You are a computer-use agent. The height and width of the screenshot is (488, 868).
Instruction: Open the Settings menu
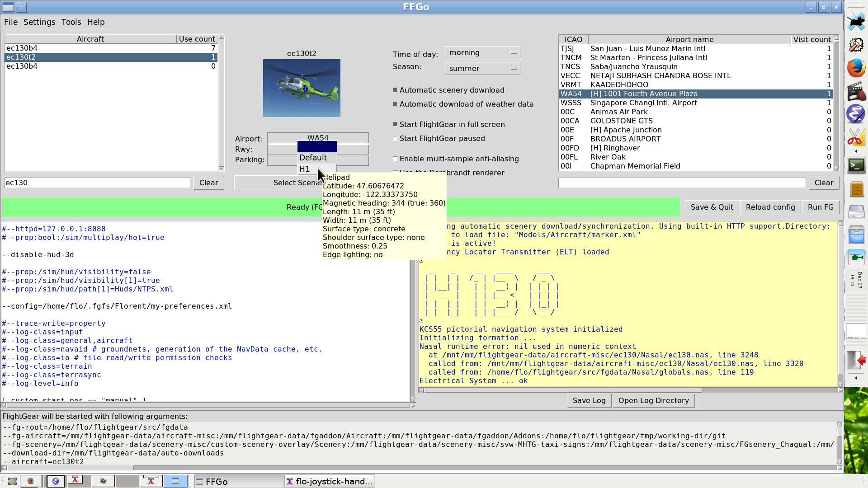[x=39, y=22]
